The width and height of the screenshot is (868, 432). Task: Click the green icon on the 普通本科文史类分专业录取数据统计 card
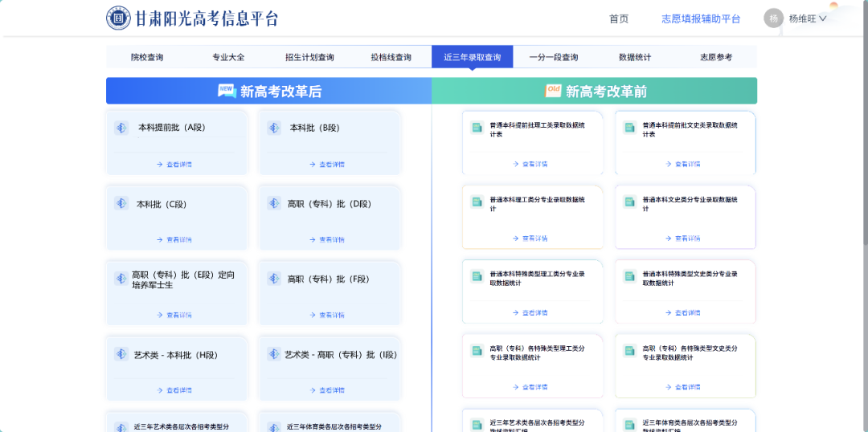tap(629, 202)
